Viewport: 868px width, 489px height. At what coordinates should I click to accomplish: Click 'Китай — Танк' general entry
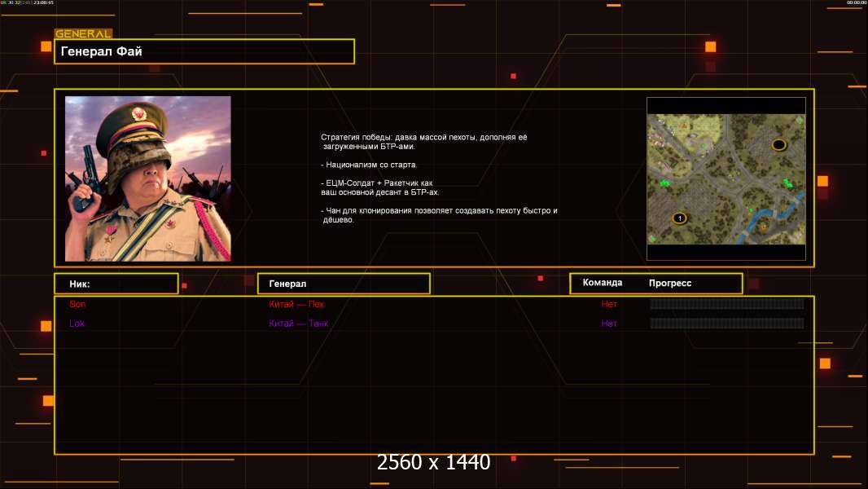(x=298, y=324)
